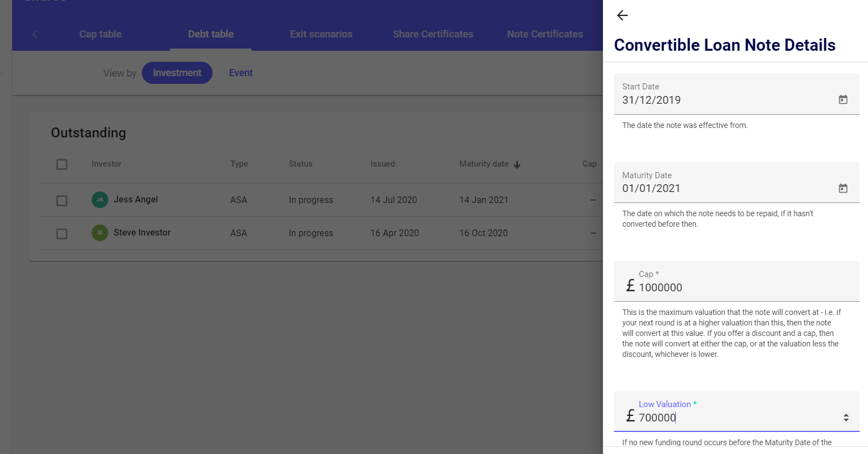868x454 pixels.
Task: Click Steve Investor's SI avatar
Action: (x=100, y=233)
